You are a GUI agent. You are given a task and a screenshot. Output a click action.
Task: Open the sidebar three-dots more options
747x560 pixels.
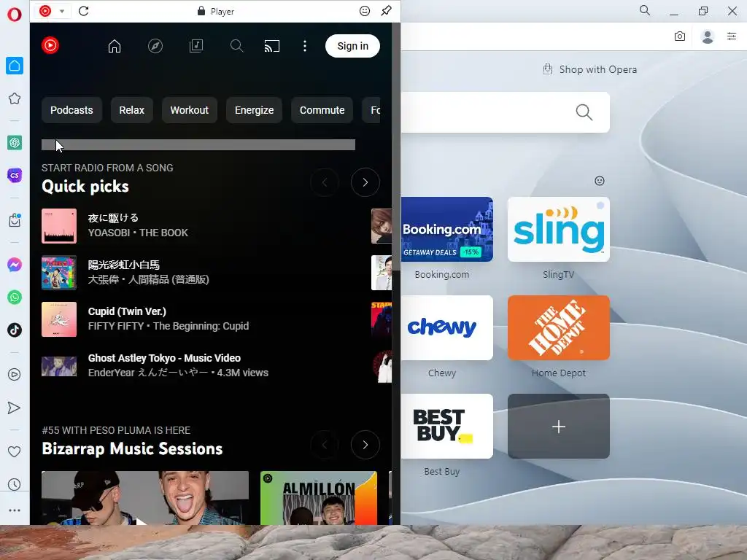pos(15,510)
